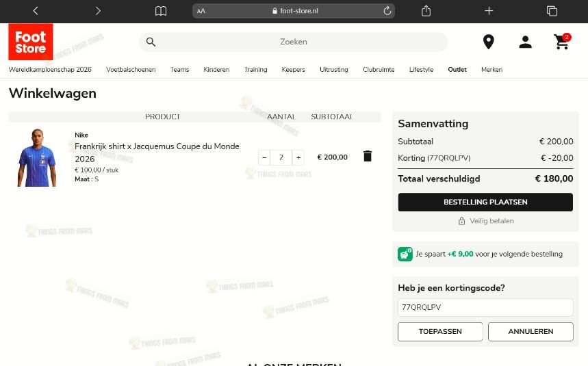This screenshot has height=366, width=588.
Task: Open the bookmarks book icon
Action: coord(161,11)
